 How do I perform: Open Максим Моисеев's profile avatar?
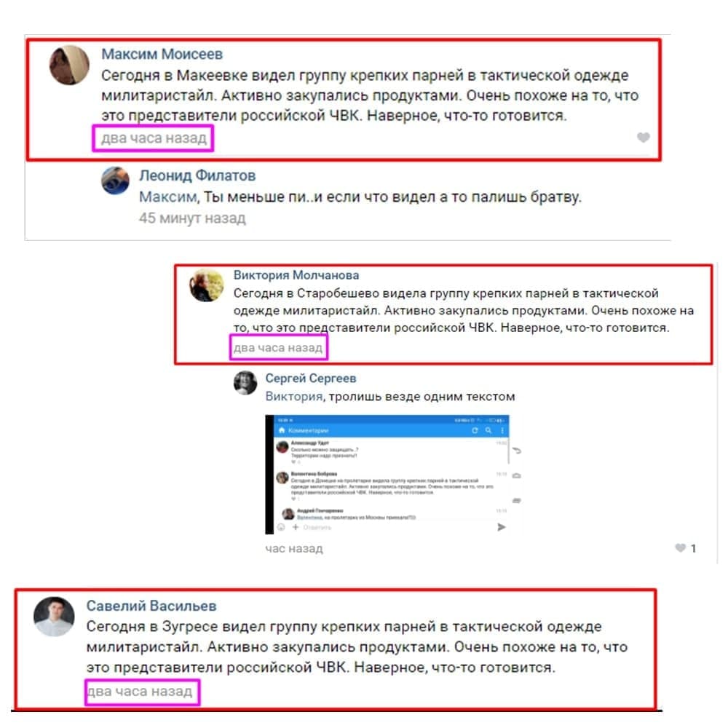(69, 65)
